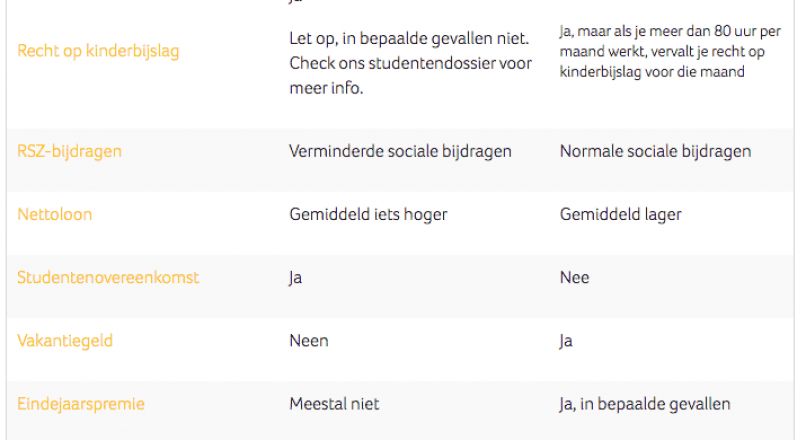This screenshot has height=440, width=806.
Task: Click the 'meer dan 80 uur per maand' text
Action: tap(700, 33)
